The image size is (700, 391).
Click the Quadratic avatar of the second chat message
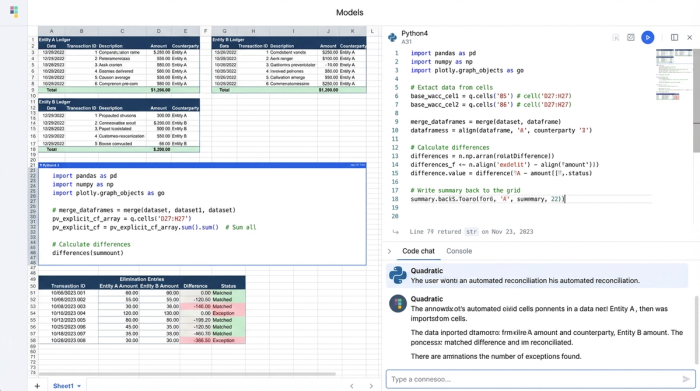pos(397,304)
